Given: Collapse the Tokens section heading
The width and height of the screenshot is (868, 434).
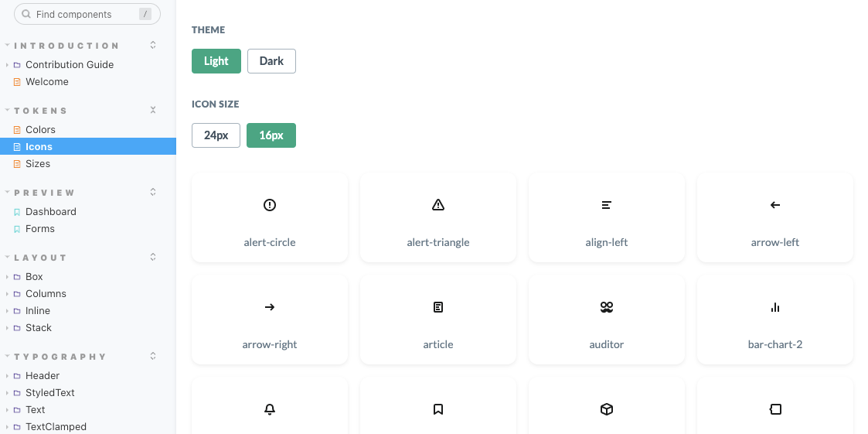Looking at the screenshot, I should 41,111.
